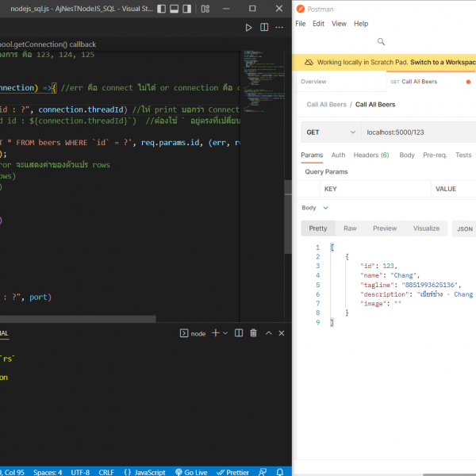476x476 pixels.
Task: Open the GET method dropdown
Action: (x=328, y=132)
